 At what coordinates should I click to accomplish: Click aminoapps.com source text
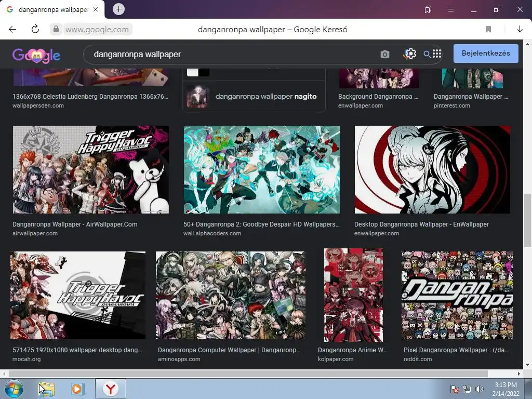[x=179, y=359]
